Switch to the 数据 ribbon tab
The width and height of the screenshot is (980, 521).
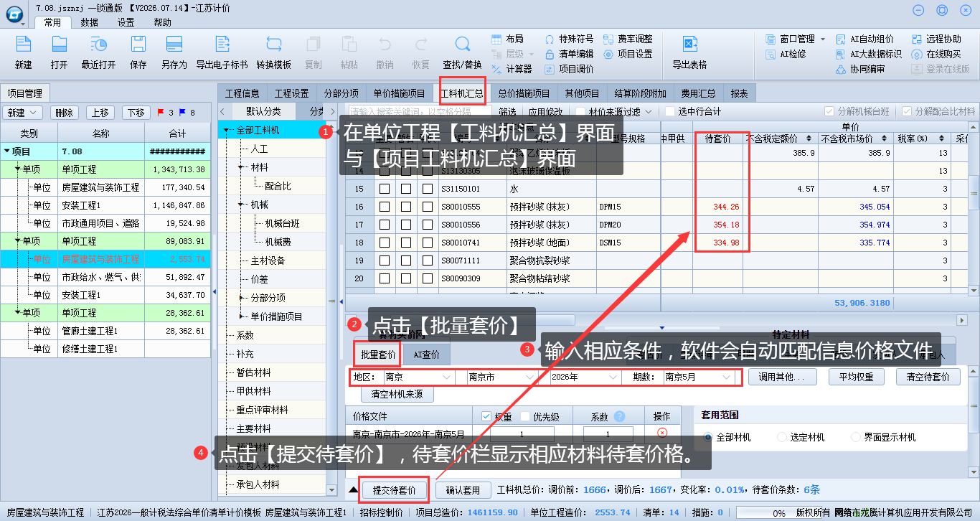[x=90, y=22]
